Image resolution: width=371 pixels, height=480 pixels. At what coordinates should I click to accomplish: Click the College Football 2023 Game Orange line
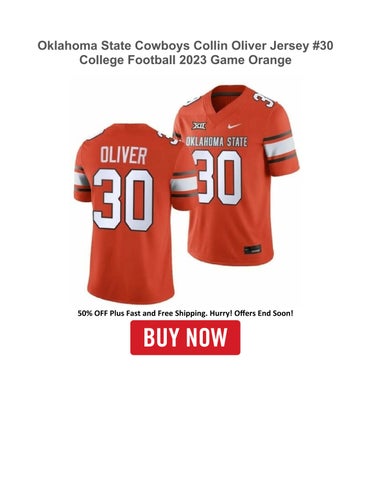(185, 60)
